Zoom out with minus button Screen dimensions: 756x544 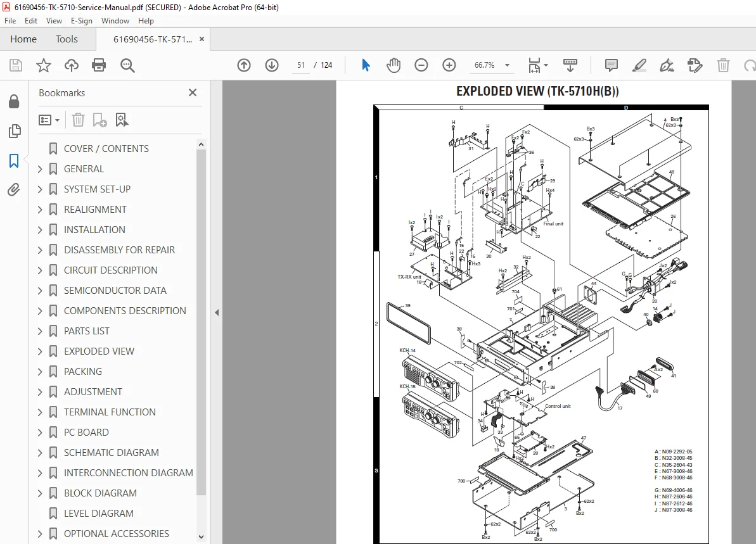421,65
